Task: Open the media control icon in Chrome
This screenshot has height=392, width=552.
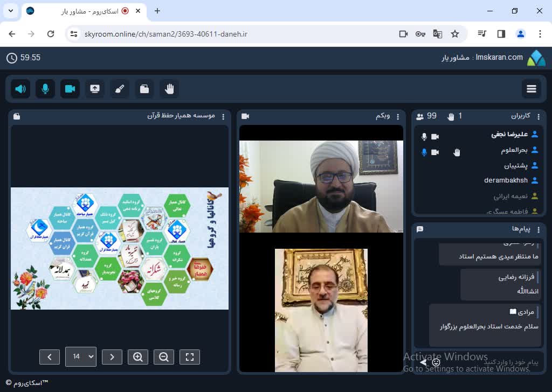Action: point(482,34)
